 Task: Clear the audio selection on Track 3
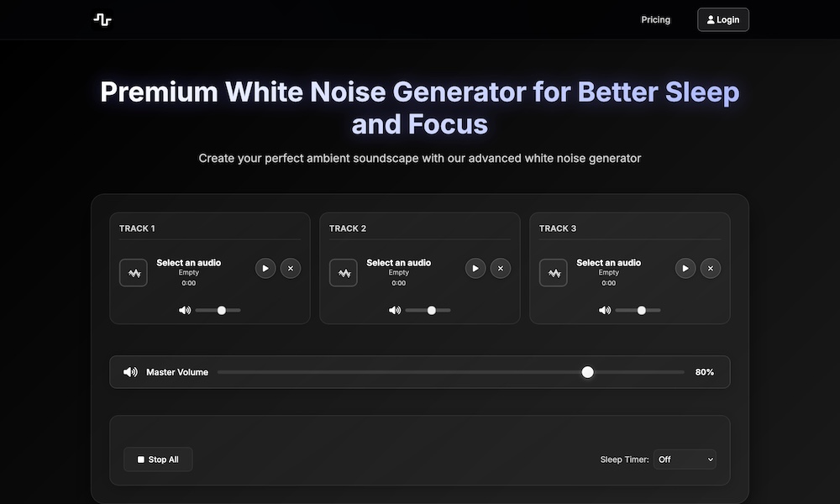pyautogui.click(x=711, y=268)
